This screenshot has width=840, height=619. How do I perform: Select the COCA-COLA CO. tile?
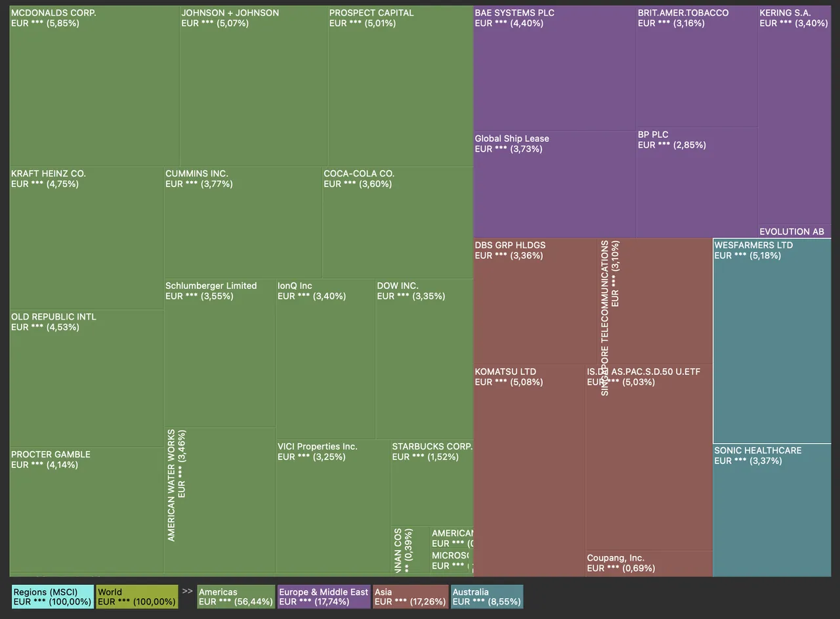click(398, 223)
